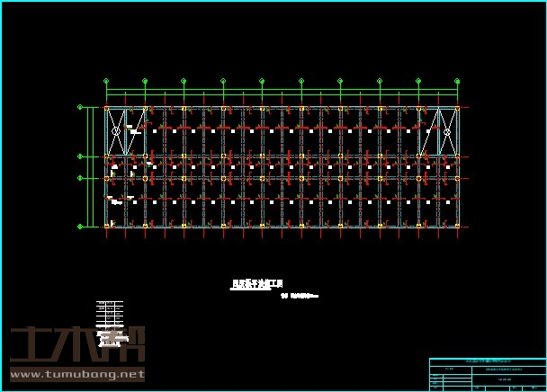Image resolution: width=547 pixels, height=392 pixels.
Task: Pick the yellow column at plan's top-left corner
Action: [106, 108]
